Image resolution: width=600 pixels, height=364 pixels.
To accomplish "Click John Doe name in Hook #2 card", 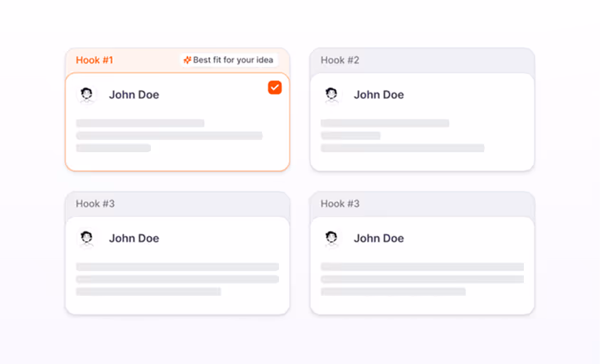I will coord(379,95).
